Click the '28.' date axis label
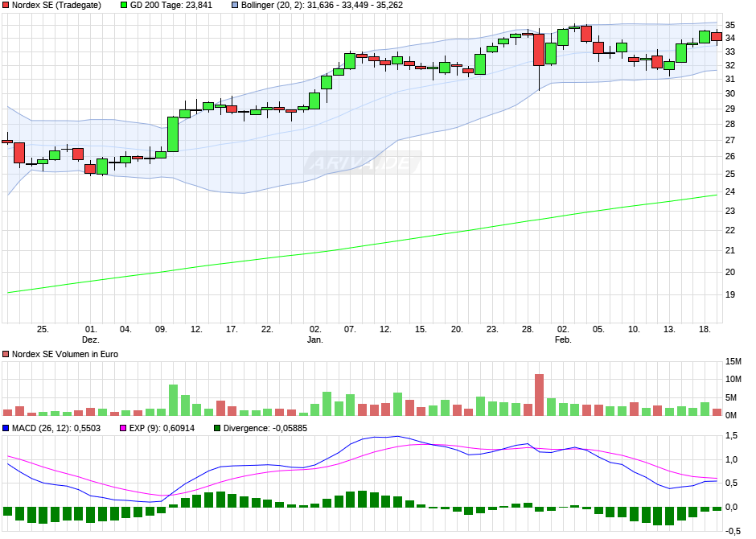Viewport: 756px width, 539px height. pyautogui.click(x=528, y=329)
